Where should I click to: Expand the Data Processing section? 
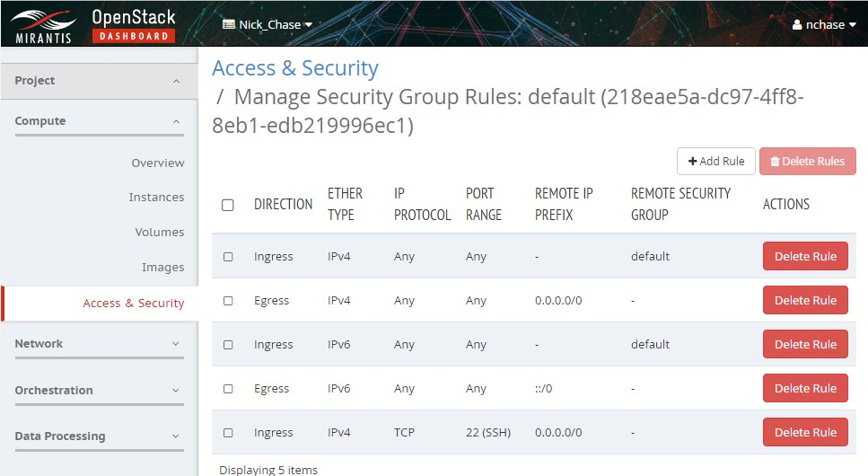click(99, 436)
